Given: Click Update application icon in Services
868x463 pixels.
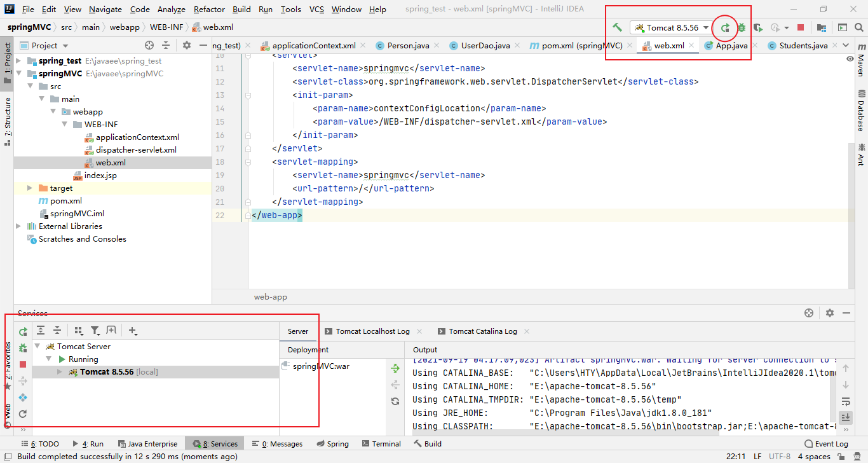Looking at the screenshot, I should (x=23, y=397).
